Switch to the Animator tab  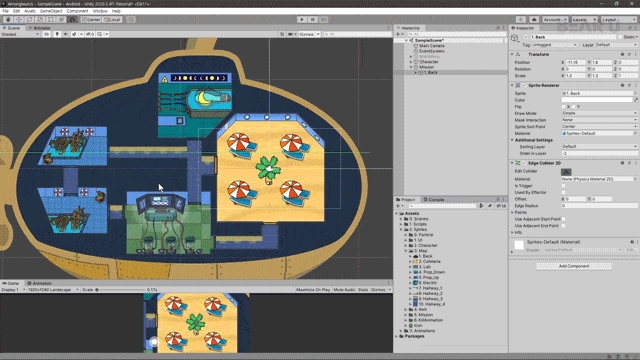[x=40, y=28]
